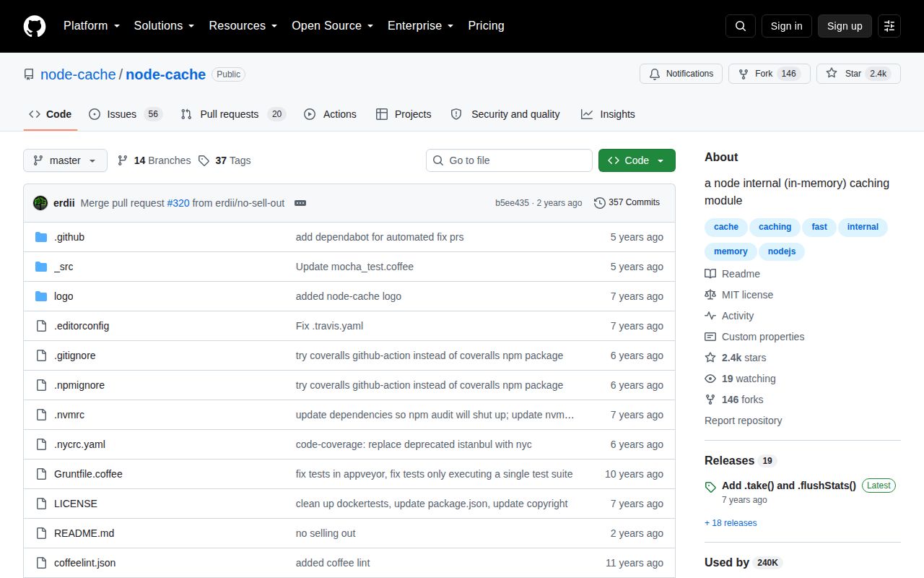Open the master branch selector dropdown

65,160
